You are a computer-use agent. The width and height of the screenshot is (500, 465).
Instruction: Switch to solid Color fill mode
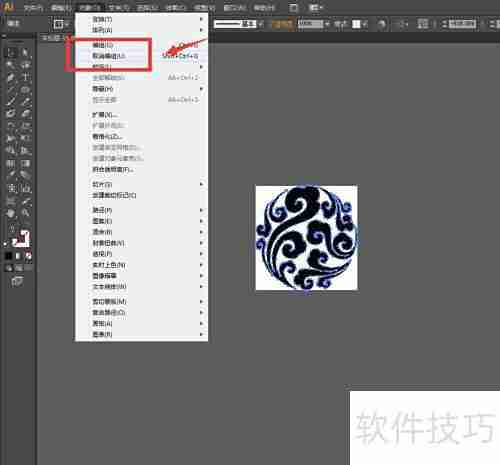(9, 256)
